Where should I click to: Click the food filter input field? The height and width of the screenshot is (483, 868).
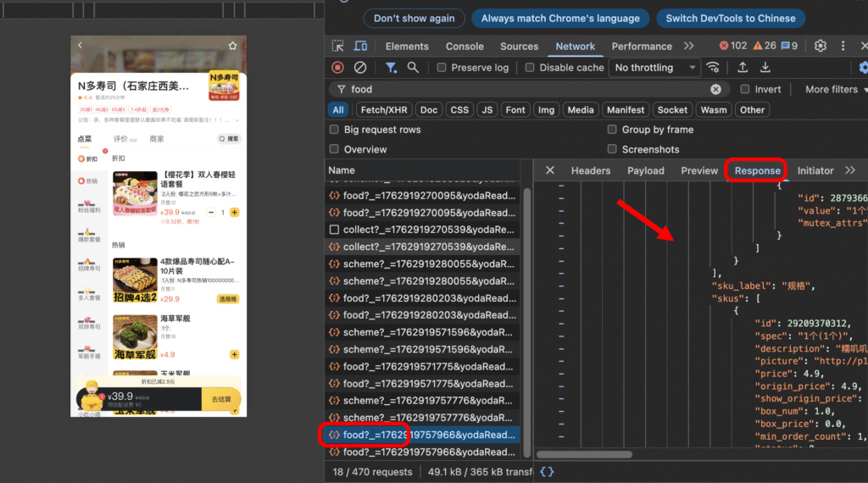pyautogui.click(x=526, y=89)
